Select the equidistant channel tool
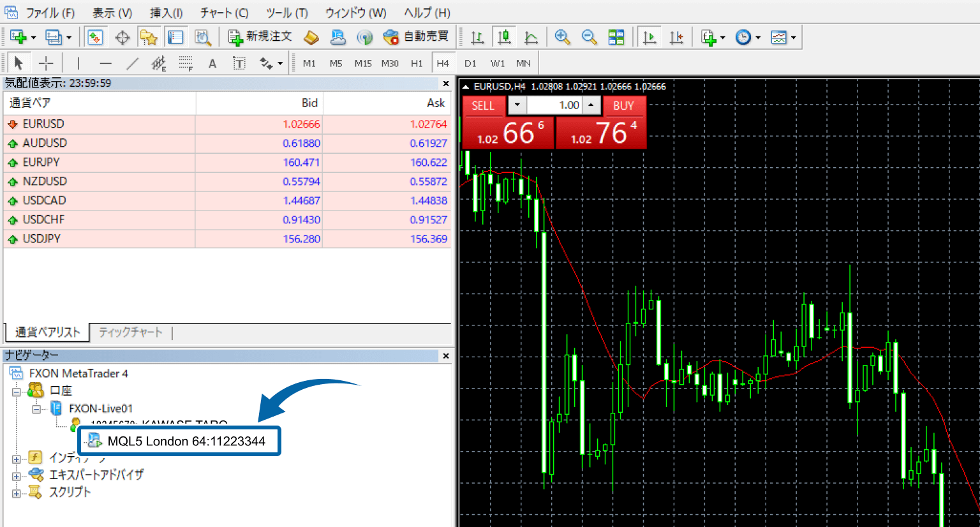 pos(159,63)
